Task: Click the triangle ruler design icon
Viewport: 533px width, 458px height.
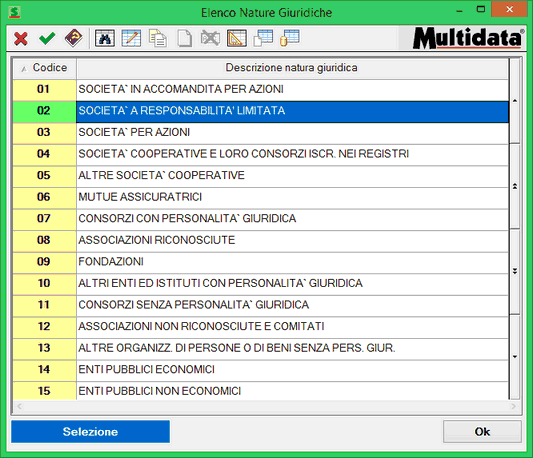Action: 237,38
